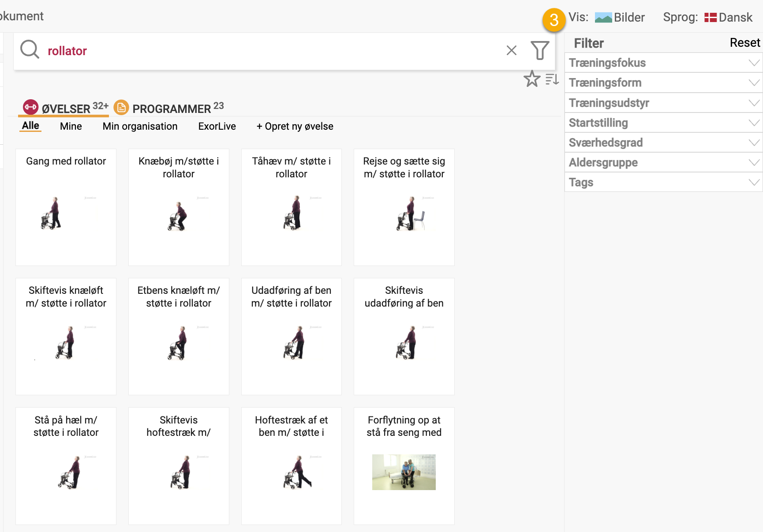
Task: Click title Skiftevis udadføring af ben
Action: pos(404,297)
